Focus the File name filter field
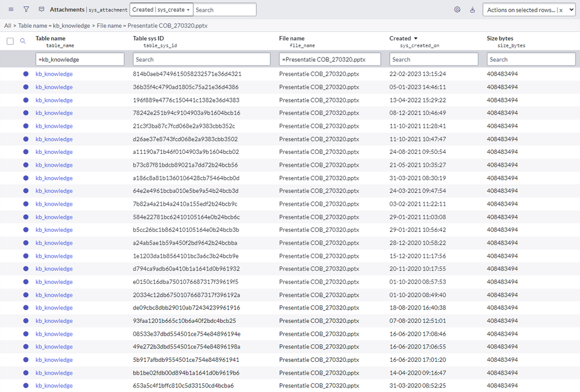This screenshot has height=392, width=580. tap(330, 59)
